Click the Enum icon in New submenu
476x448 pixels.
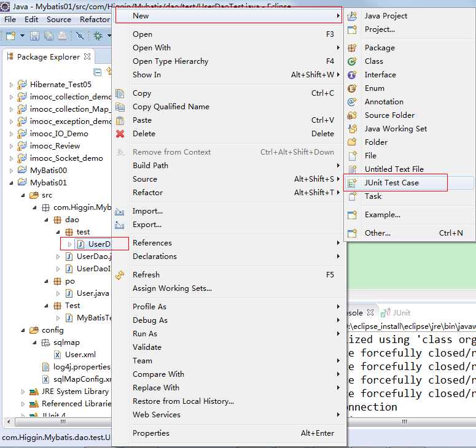[352, 88]
